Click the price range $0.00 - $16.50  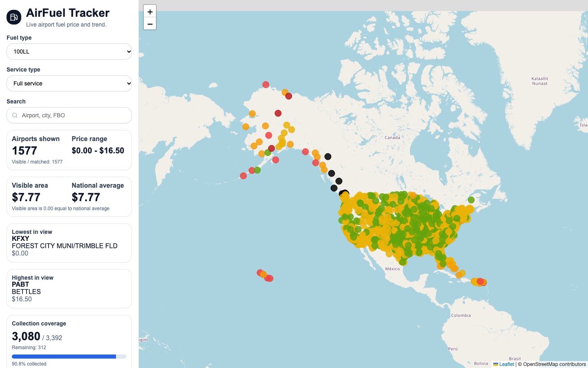click(98, 150)
